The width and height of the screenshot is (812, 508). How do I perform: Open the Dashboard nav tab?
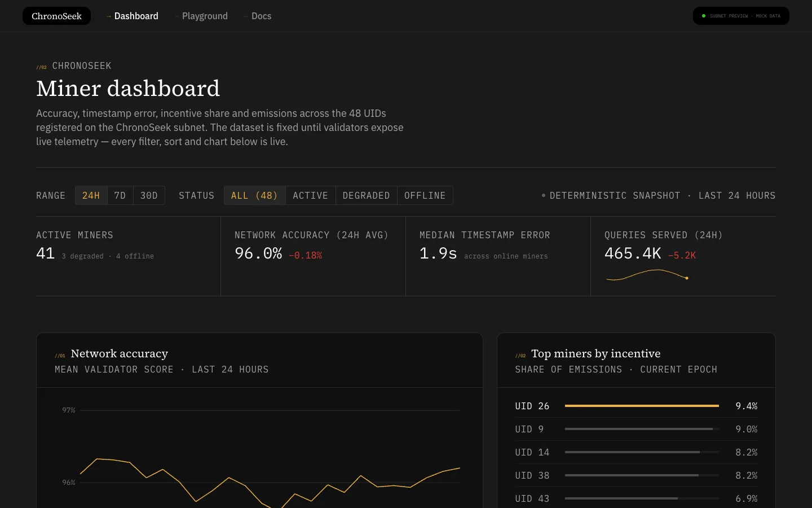pyautogui.click(x=133, y=16)
